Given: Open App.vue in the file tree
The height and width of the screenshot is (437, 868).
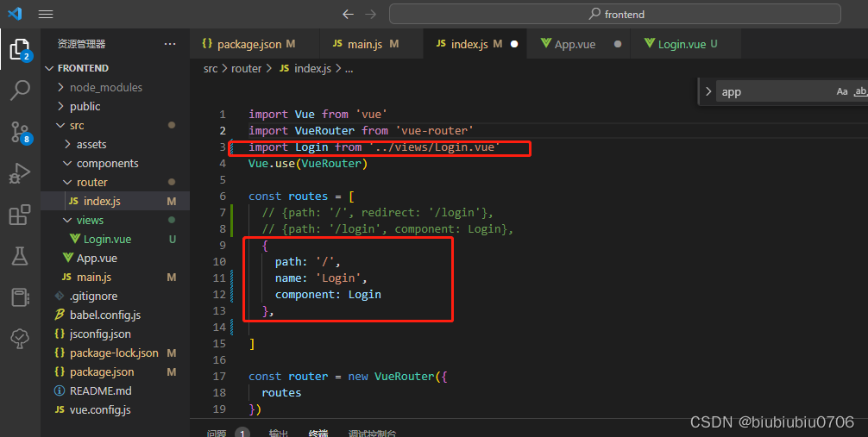Looking at the screenshot, I should (x=96, y=258).
